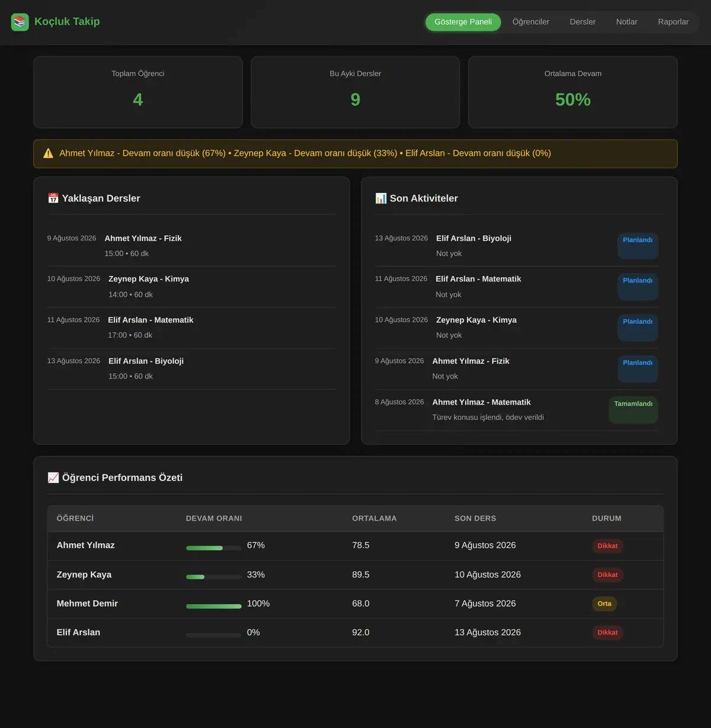Click the Toplam Öğrenci stat card
Viewport: 711px width, 728px height.
click(138, 92)
